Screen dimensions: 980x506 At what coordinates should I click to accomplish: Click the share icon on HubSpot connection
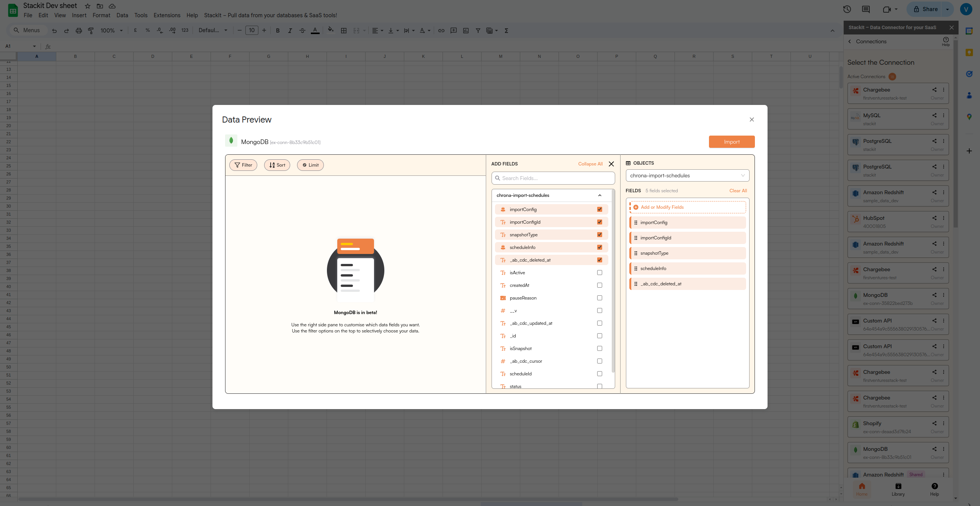(x=934, y=218)
